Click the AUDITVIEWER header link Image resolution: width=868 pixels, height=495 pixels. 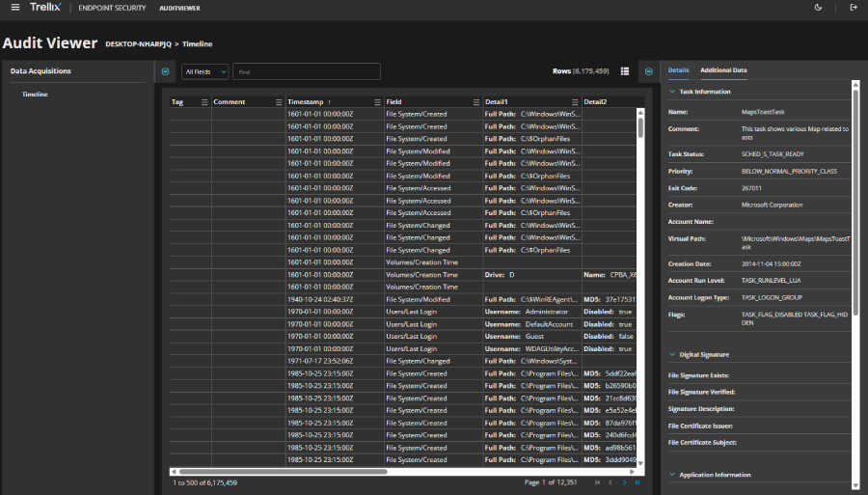(179, 9)
